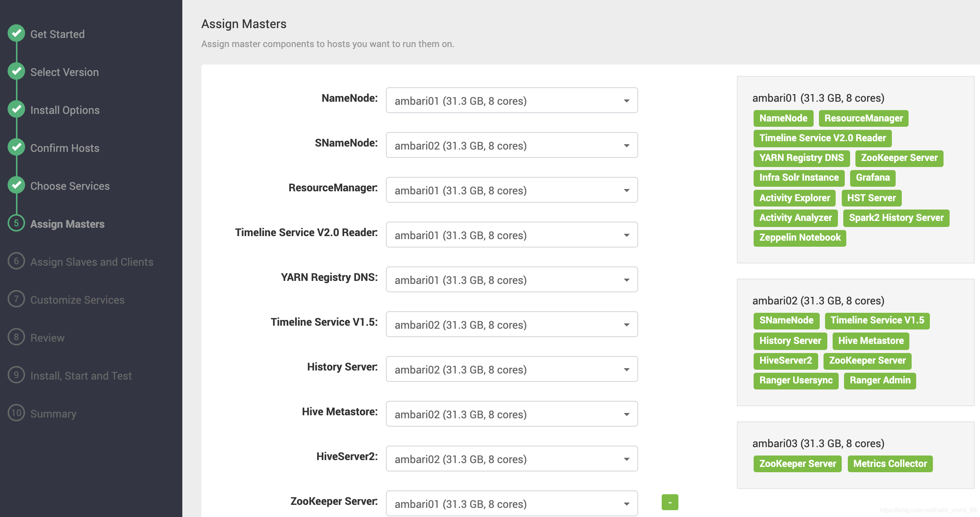
Task: Click the step 6 circle icon
Action: coord(16,262)
